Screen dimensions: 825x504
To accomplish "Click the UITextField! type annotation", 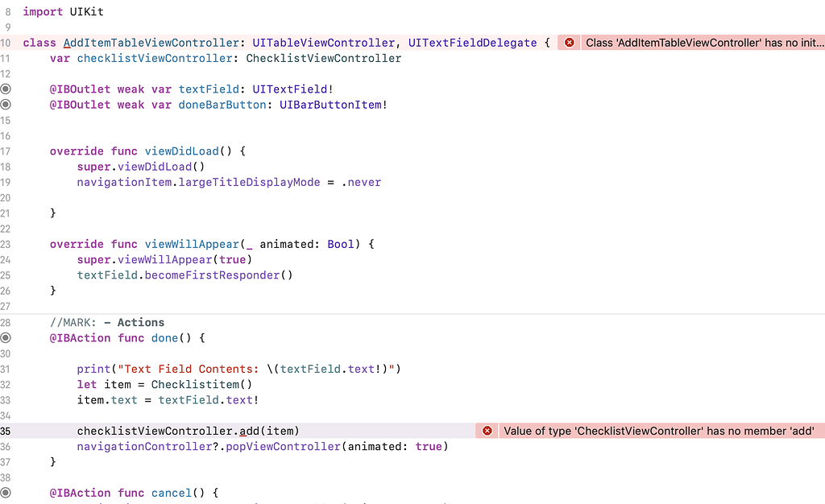I will coord(293,89).
